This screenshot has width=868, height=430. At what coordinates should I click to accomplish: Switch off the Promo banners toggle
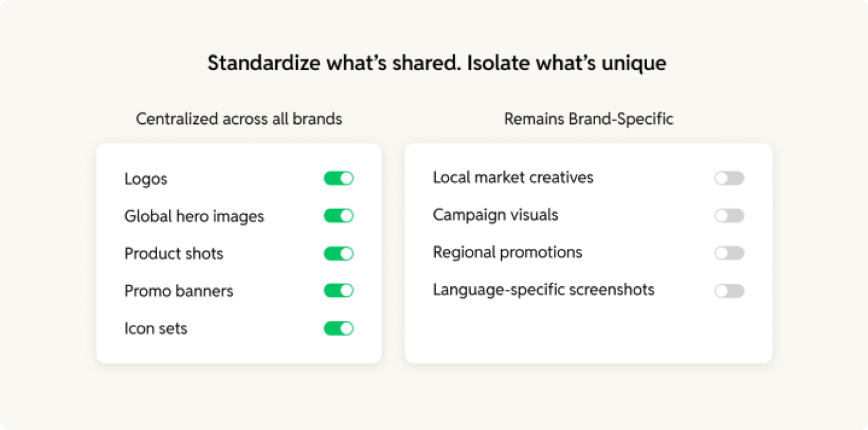pyautogui.click(x=339, y=290)
